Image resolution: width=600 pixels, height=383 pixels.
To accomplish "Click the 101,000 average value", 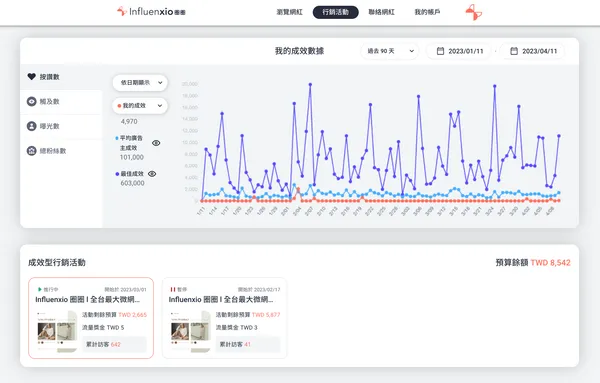I will (132, 157).
